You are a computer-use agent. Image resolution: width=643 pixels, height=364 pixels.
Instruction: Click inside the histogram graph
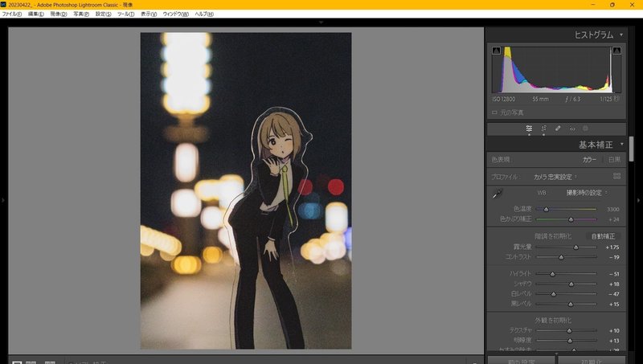coord(556,70)
